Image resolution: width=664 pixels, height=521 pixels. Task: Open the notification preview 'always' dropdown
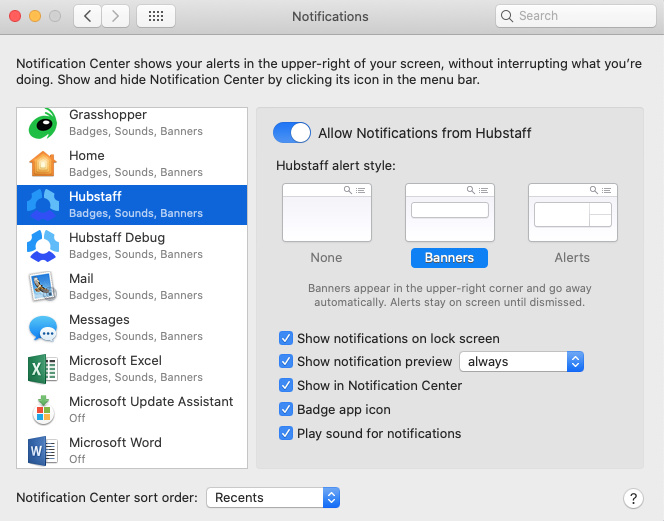(522, 361)
